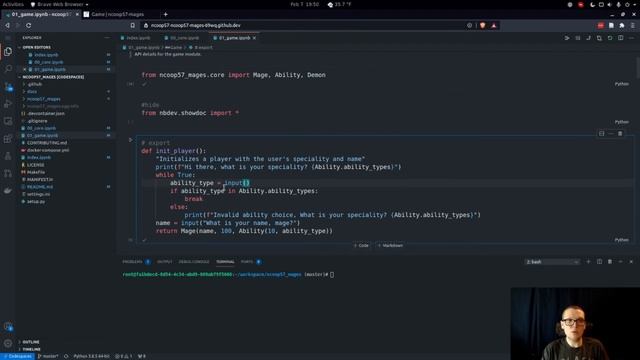This screenshot has height=360, width=640.
Task: Open the OUTPUT panel tab
Action: click(x=164, y=262)
